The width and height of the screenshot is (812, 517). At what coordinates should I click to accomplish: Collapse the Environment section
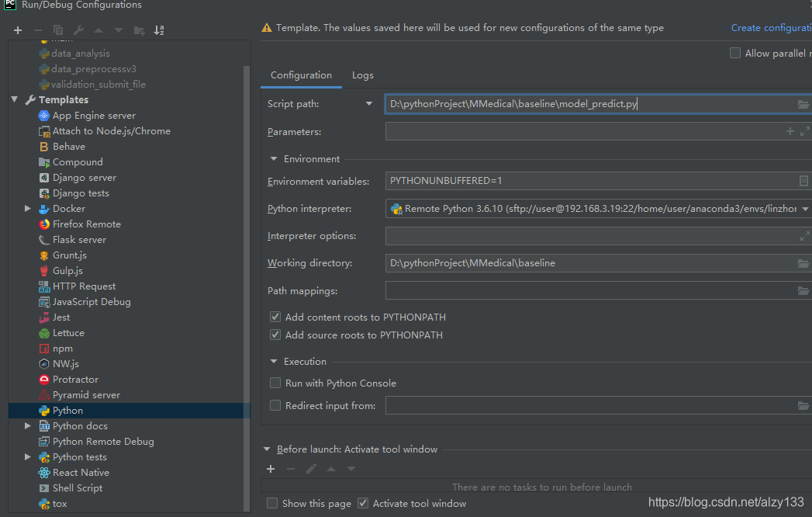click(x=274, y=158)
